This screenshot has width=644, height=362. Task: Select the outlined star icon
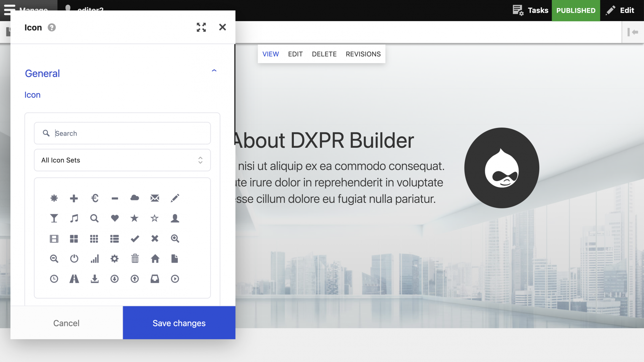pyautogui.click(x=155, y=218)
